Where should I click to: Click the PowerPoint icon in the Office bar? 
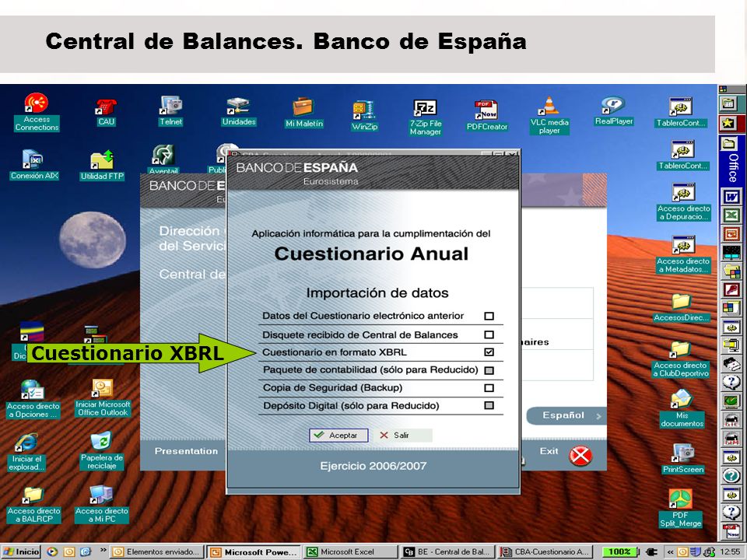pyautogui.click(x=731, y=234)
